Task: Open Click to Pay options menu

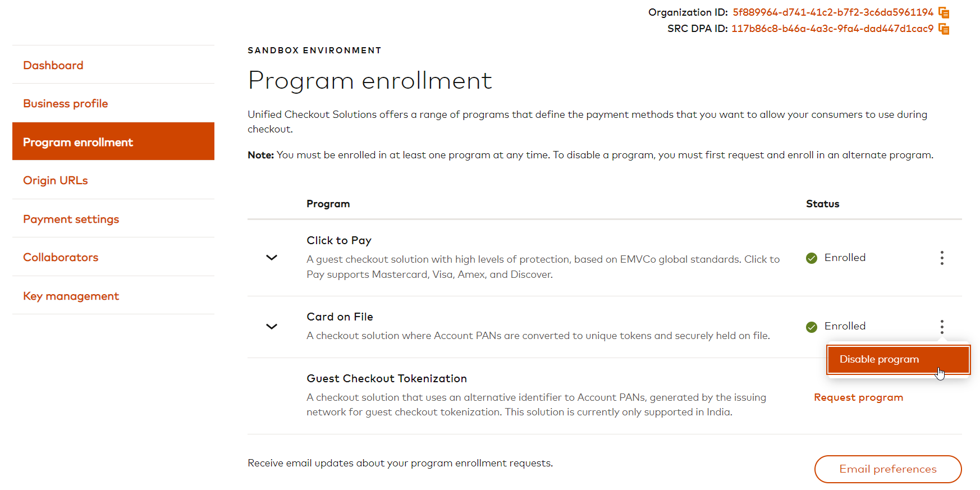Action: pyautogui.click(x=942, y=258)
